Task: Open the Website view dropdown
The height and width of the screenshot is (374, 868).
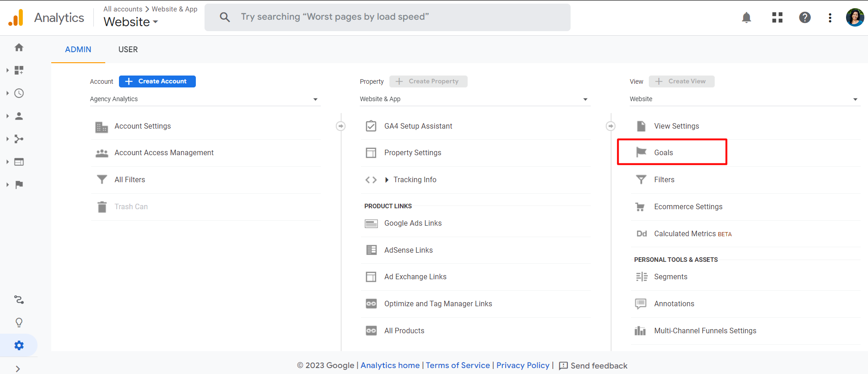Action: pos(744,99)
